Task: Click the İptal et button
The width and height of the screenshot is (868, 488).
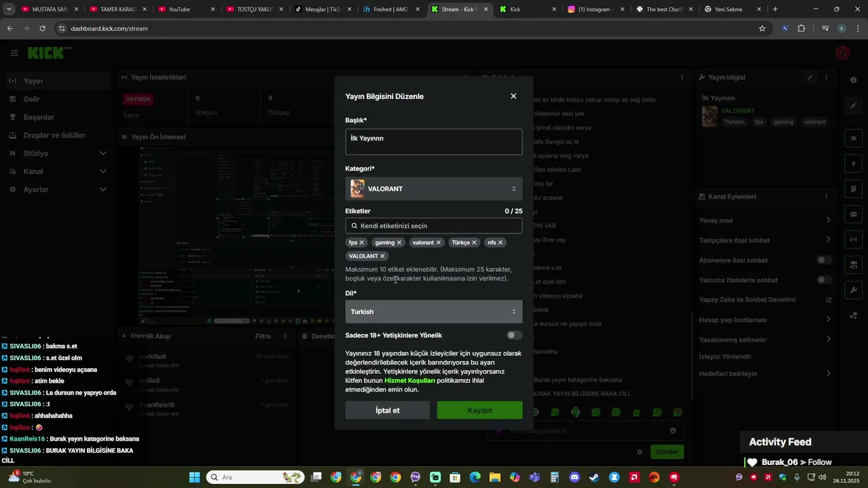Action: click(x=387, y=410)
